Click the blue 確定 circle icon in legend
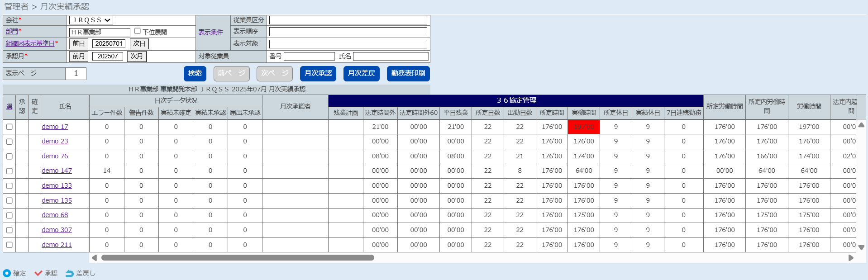868x280 pixels. [7, 273]
